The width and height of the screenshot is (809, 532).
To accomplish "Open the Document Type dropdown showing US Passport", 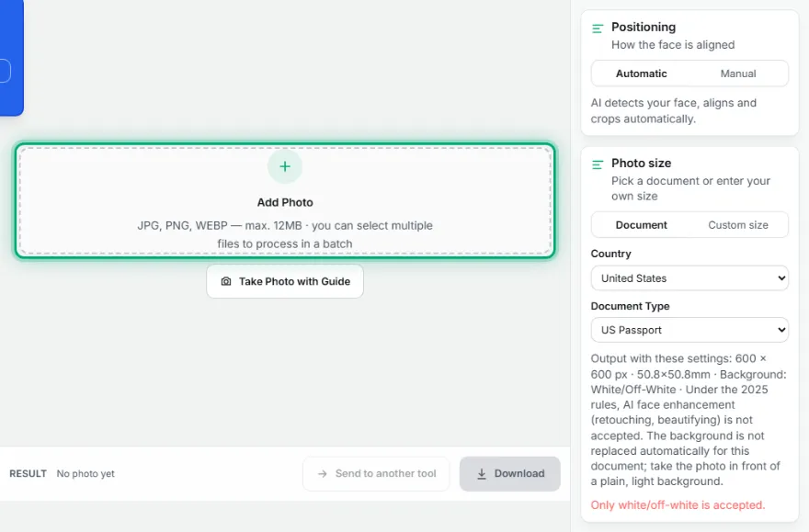I will click(689, 330).
